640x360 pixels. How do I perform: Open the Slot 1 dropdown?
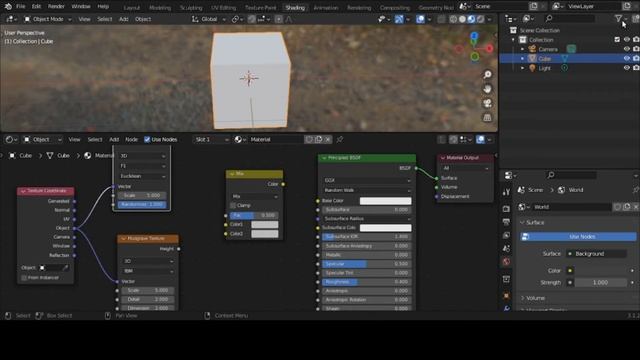(x=211, y=140)
